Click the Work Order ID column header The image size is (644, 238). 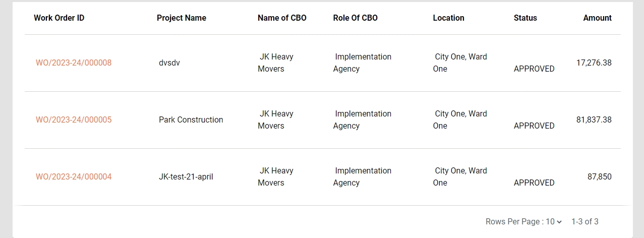(59, 18)
